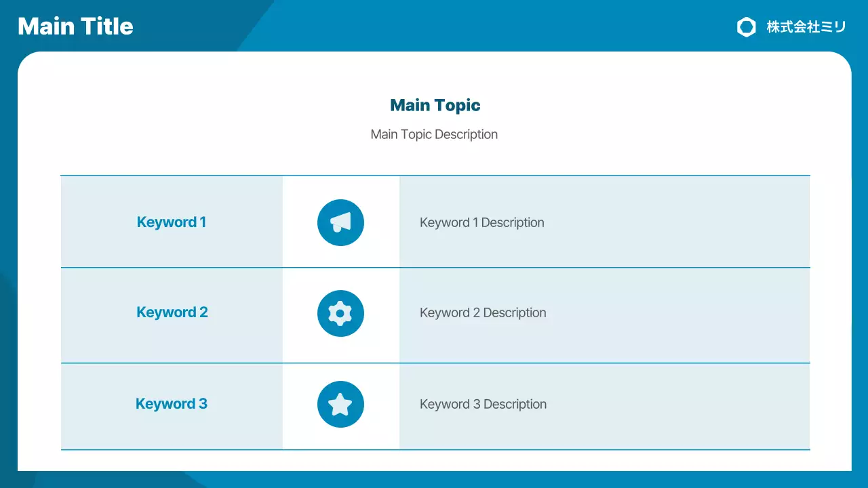The width and height of the screenshot is (868, 488).
Task: Select the Keyword 3 label
Action: tap(172, 404)
